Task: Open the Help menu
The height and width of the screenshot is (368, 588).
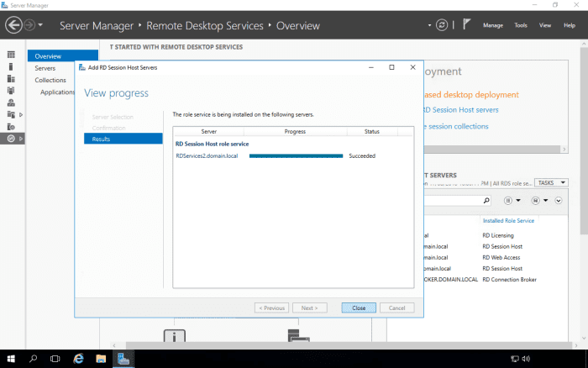Action: 570,25
